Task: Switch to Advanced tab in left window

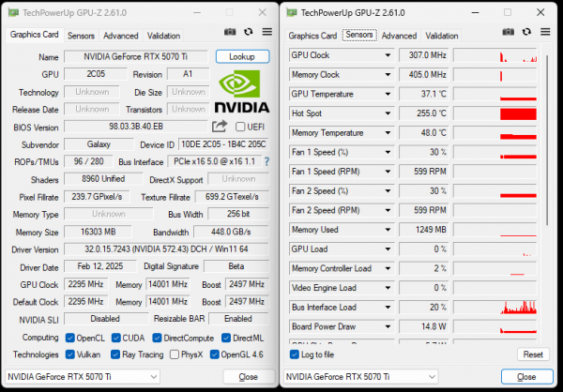Action: click(x=121, y=36)
